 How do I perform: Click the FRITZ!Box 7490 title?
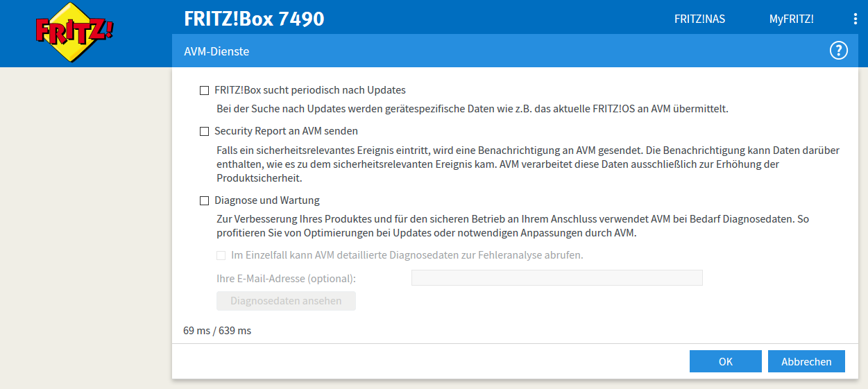254,19
